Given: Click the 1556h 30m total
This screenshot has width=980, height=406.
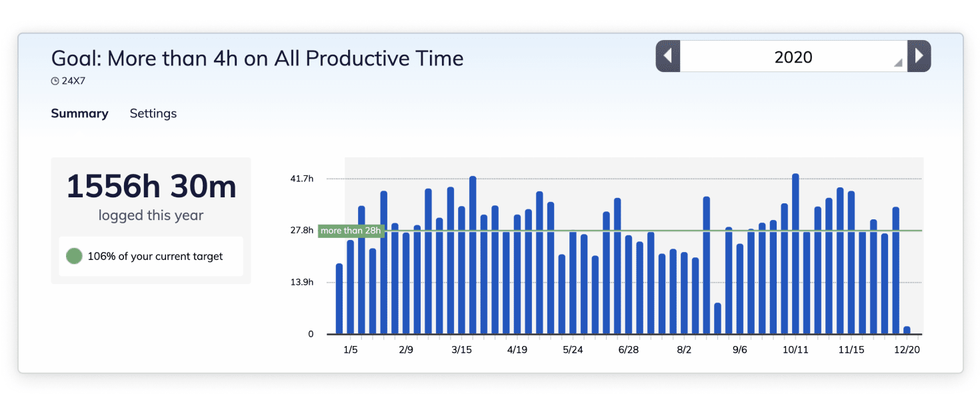Looking at the screenshot, I should click(149, 187).
